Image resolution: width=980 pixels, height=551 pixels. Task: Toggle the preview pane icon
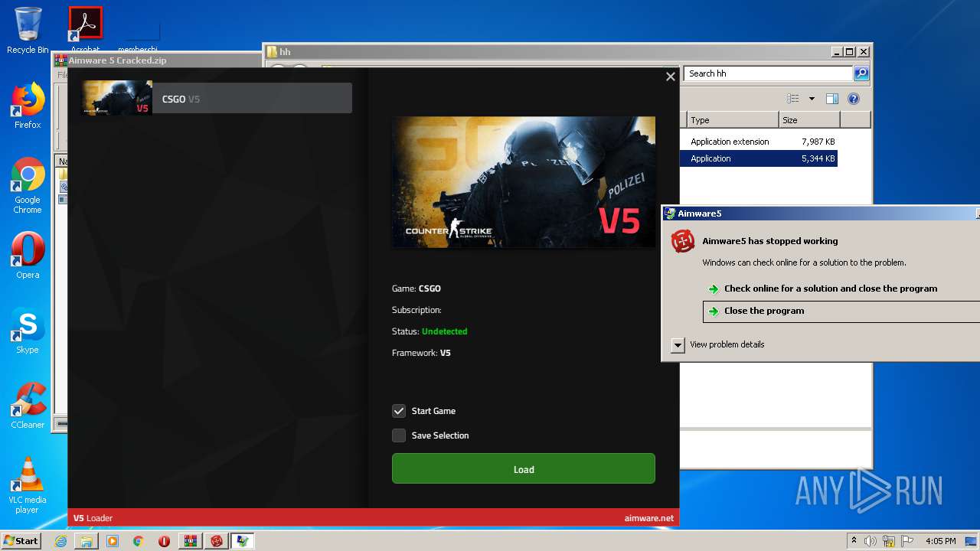pos(832,99)
